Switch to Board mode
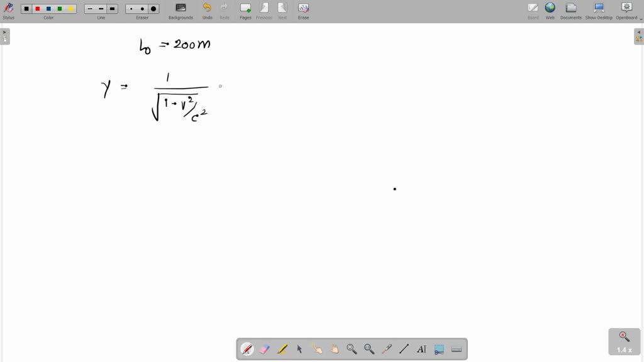The image size is (644, 362). coord(533,11)
